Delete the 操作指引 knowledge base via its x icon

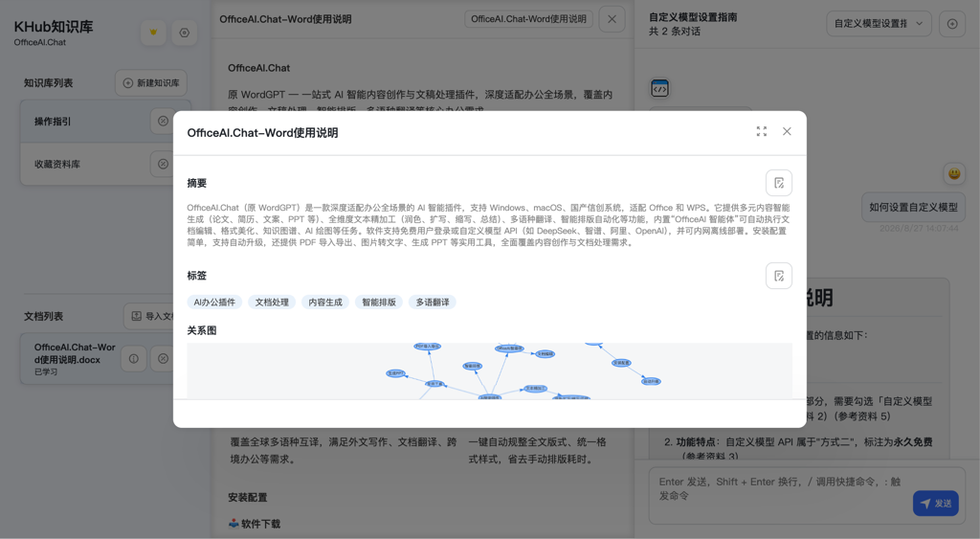(163, 122)
